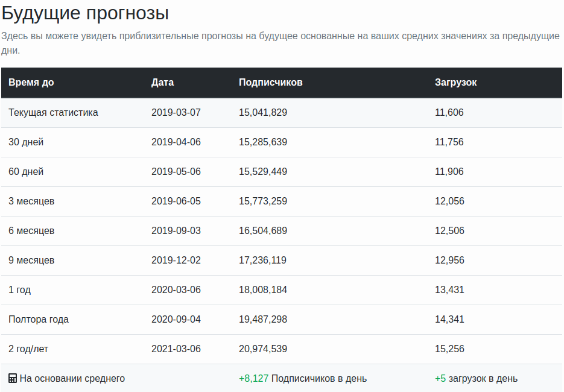Screen dimensions: 564x392
Task: Click the "Время до" column header
Action: pyautogui.click(x=31, y=83)
